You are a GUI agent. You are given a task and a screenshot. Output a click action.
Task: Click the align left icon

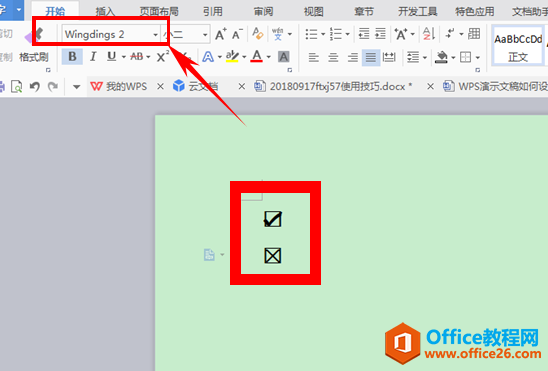tap(313, 57)
